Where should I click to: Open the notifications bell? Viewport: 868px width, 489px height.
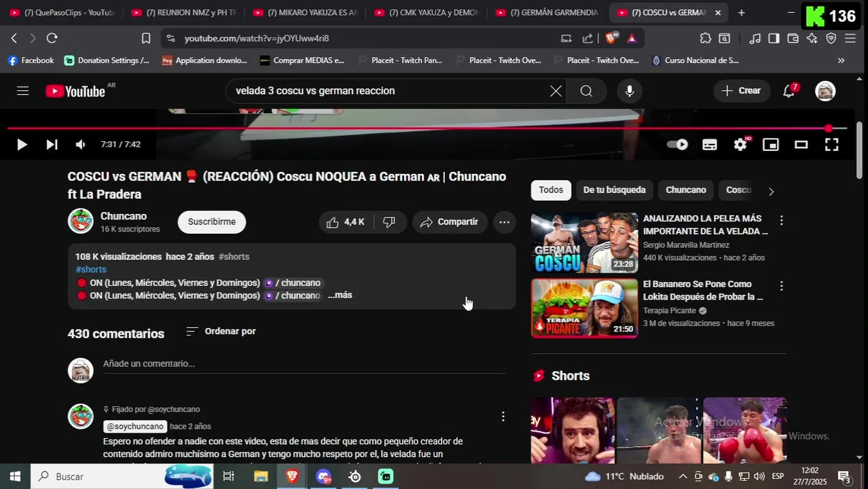[789, 91]
